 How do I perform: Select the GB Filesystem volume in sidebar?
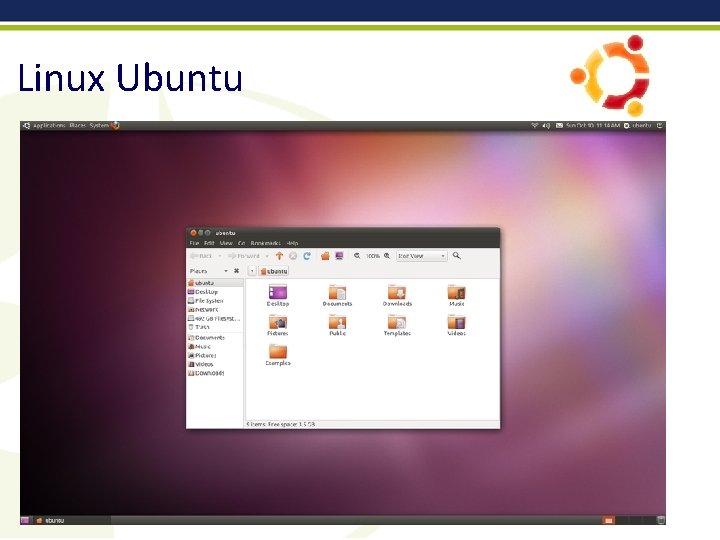(x=215, y=318)
